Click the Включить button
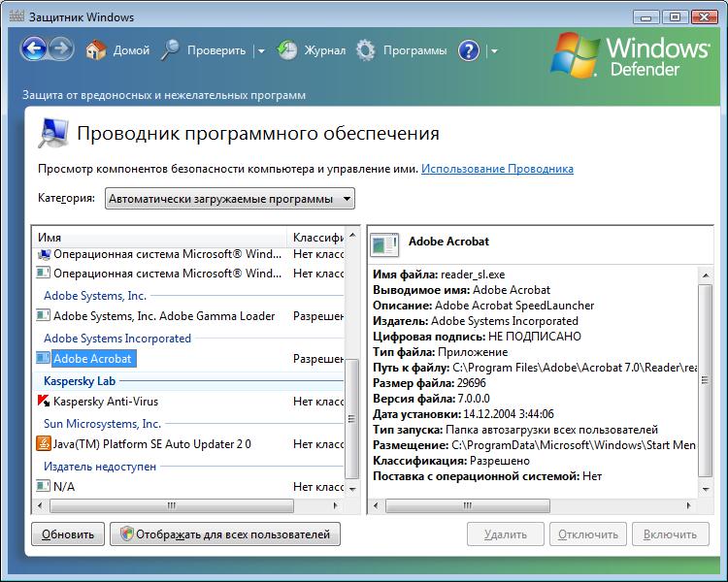 click(x=670, y=534)
